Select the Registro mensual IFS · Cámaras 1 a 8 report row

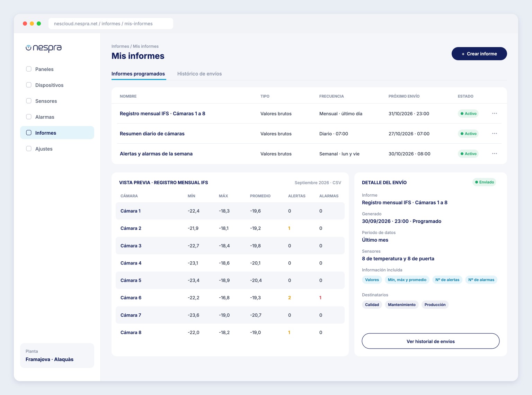pyautogui.click(x=309, y=114)
